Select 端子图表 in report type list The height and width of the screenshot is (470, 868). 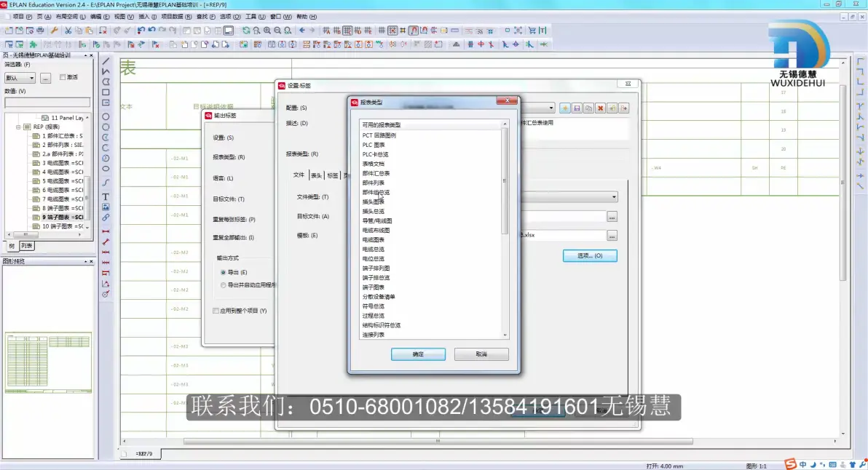[373, 287]
